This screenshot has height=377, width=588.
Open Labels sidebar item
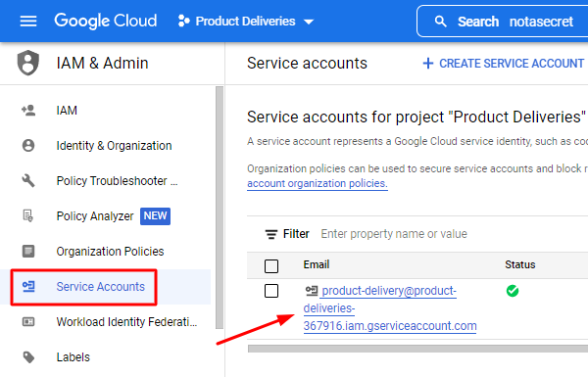tap(73, 357)
